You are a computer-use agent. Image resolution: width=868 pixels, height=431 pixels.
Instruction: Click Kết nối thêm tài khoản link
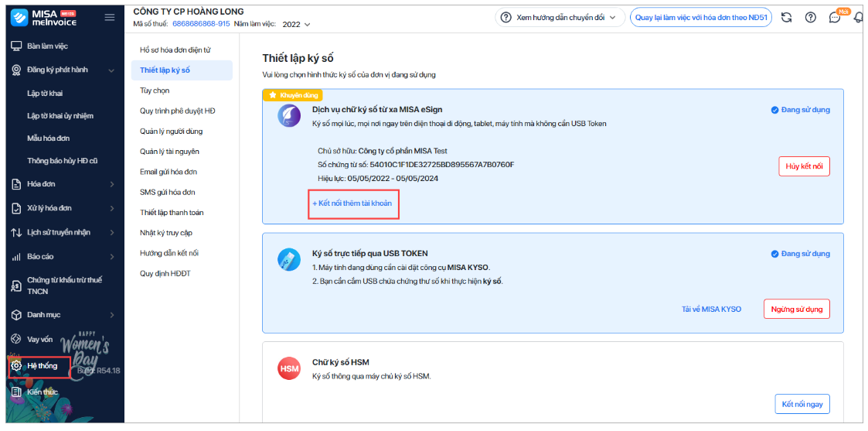(x=352, y=204)
